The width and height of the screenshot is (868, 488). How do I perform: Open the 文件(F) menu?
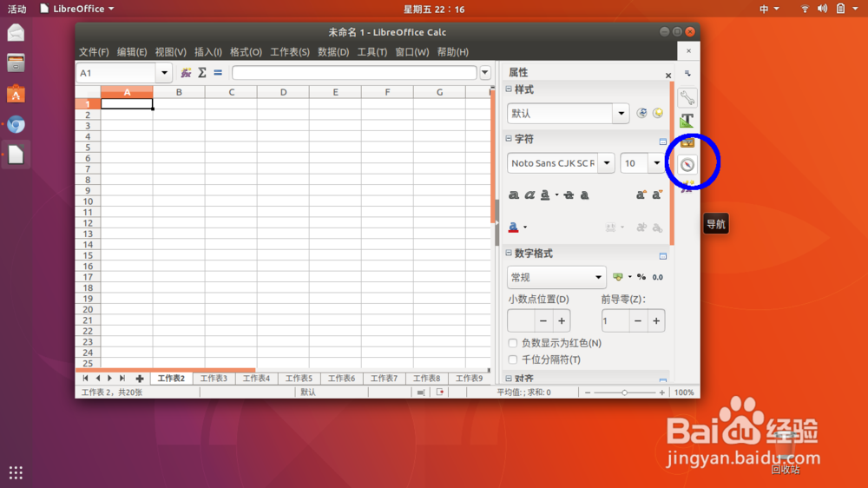[94, 52]
